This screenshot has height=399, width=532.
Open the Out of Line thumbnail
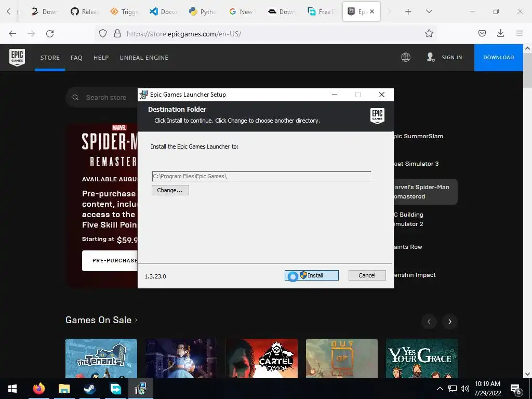342,358
